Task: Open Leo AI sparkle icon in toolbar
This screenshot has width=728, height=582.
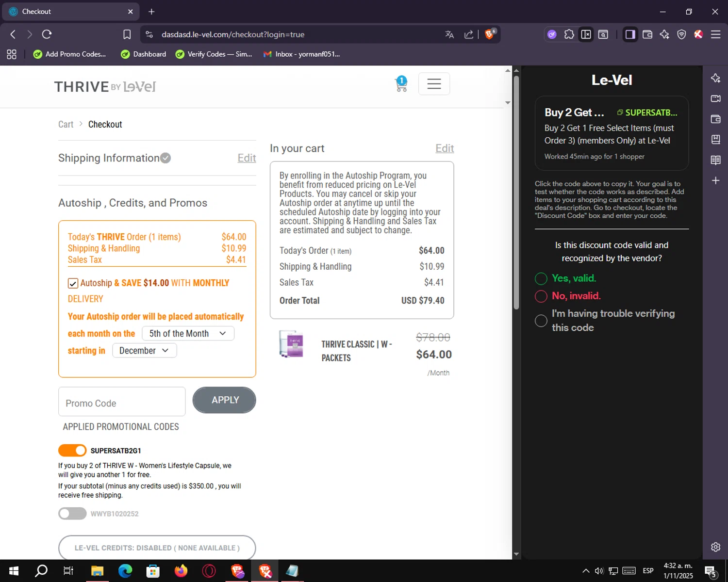Action: [x=664, y=34]
